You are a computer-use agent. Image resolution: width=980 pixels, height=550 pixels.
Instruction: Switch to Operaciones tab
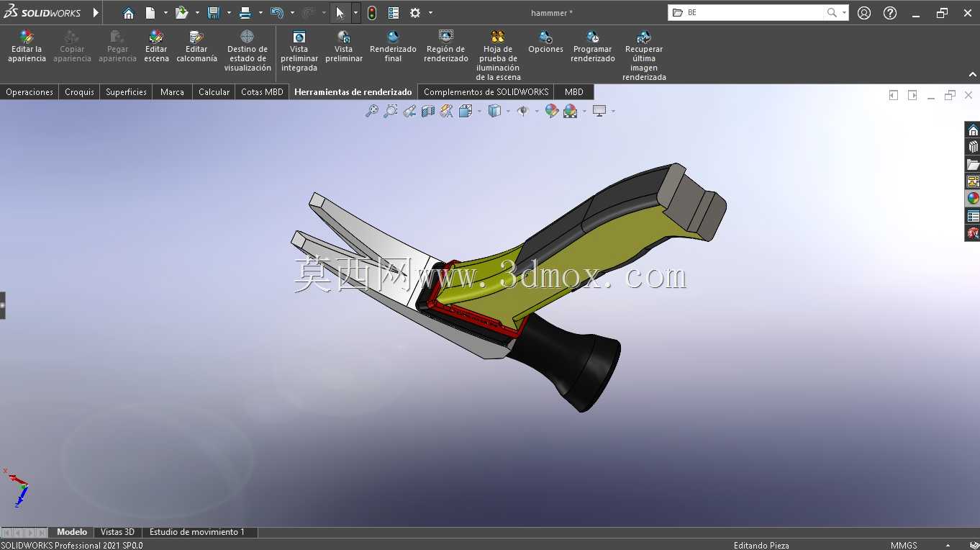click(30, 92)
